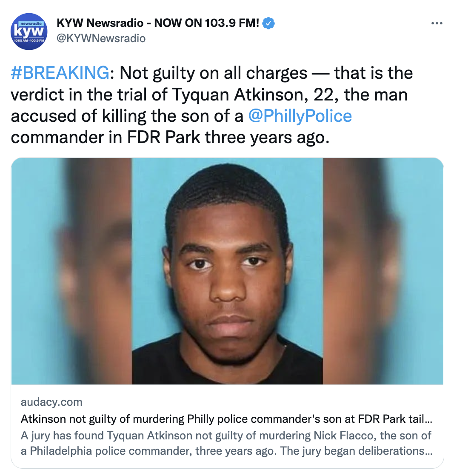Click the second line of the article description

pyautogui.click(x=226, y=451)
